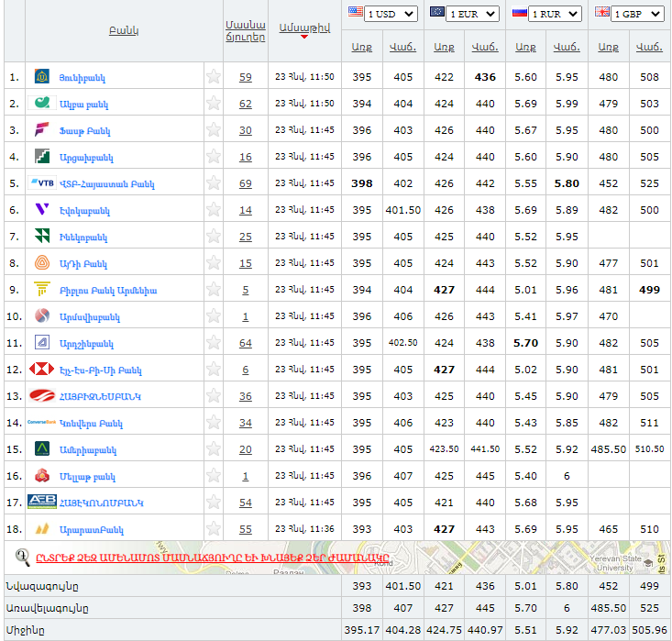Toggle the favorite star for VTB bank row

214,183
